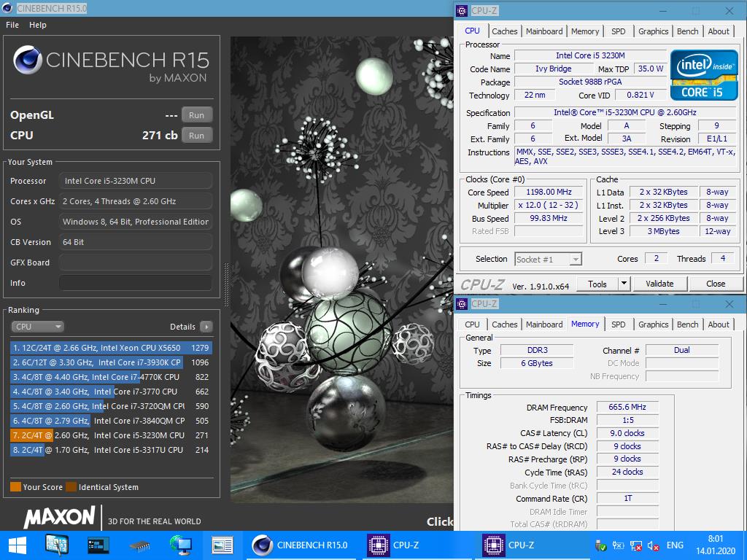Click the Core Speed value 1198.00 MHz

click(x=549, y=192)
